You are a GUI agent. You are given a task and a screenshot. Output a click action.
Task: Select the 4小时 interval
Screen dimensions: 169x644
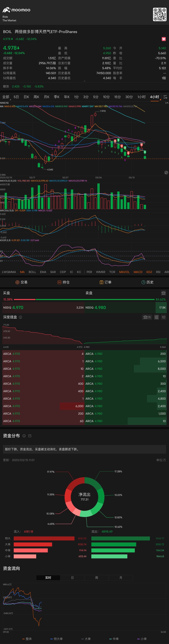click(154, 97)
